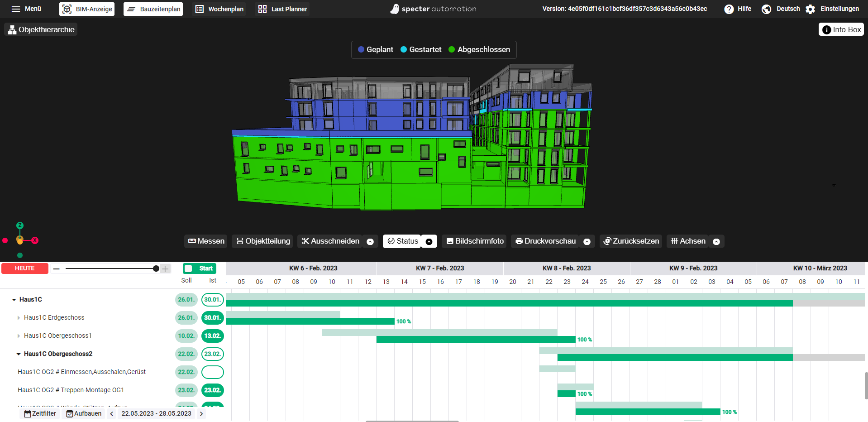Click the HEUTE button
868x422 pixels.
coord(25,269)
